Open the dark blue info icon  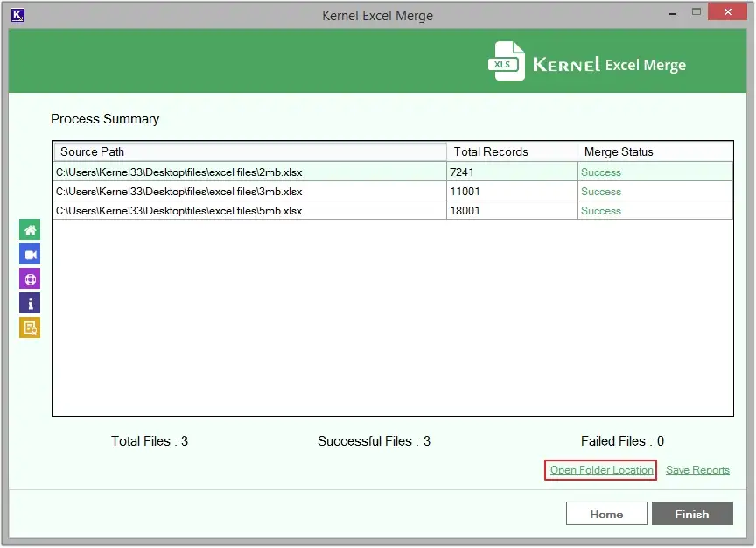pyautogui.click(x=30, y=304)
